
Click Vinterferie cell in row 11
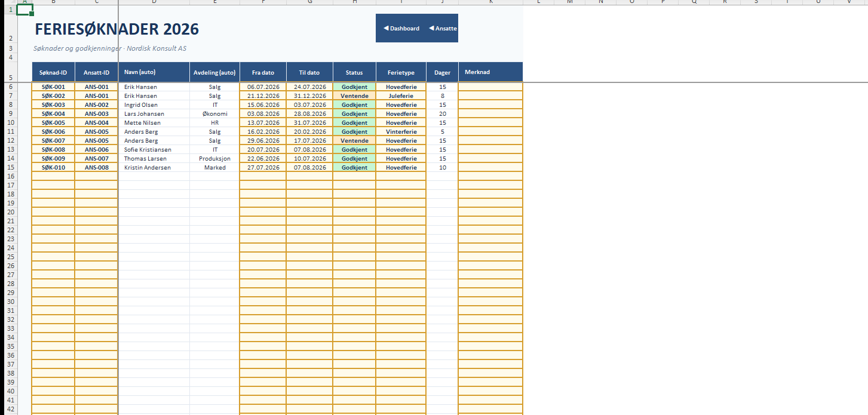(x=401, y=132)
